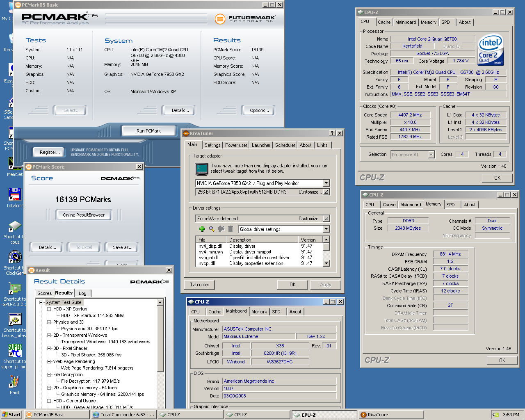This screenshot has height=420, width=525.
Task: Open the Global driver settings dropdown
Action: coord(326,229)
